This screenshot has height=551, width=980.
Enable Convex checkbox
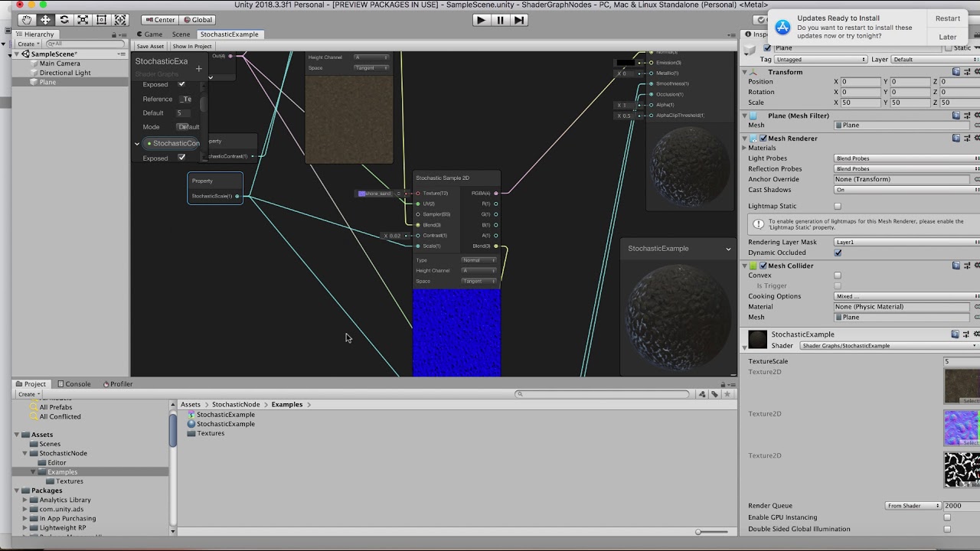point(838,275)
